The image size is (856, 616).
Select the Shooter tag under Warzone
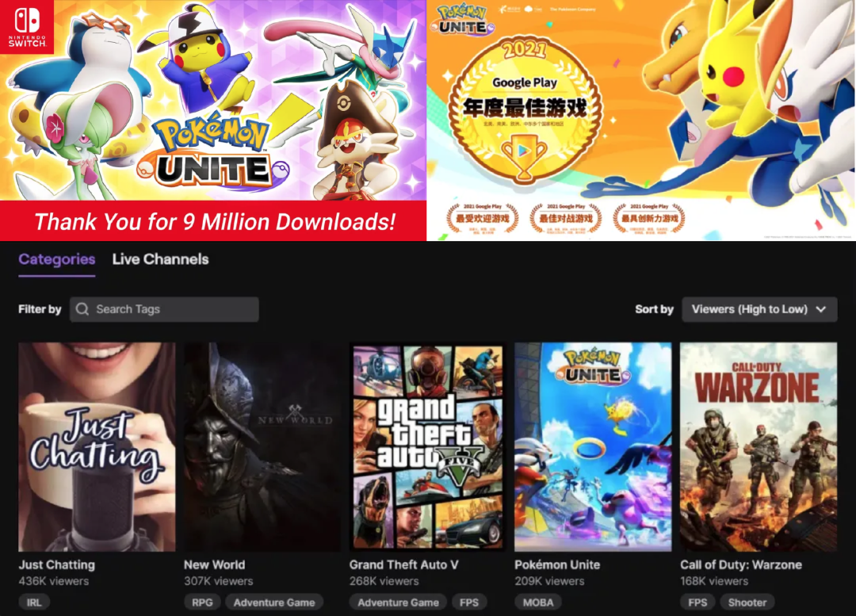(x=747, y=603)
